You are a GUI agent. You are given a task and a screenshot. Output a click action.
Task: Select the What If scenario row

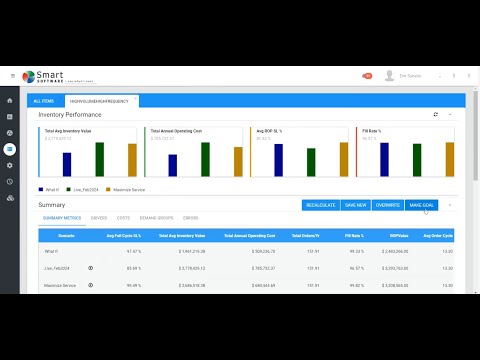[246, 251]
